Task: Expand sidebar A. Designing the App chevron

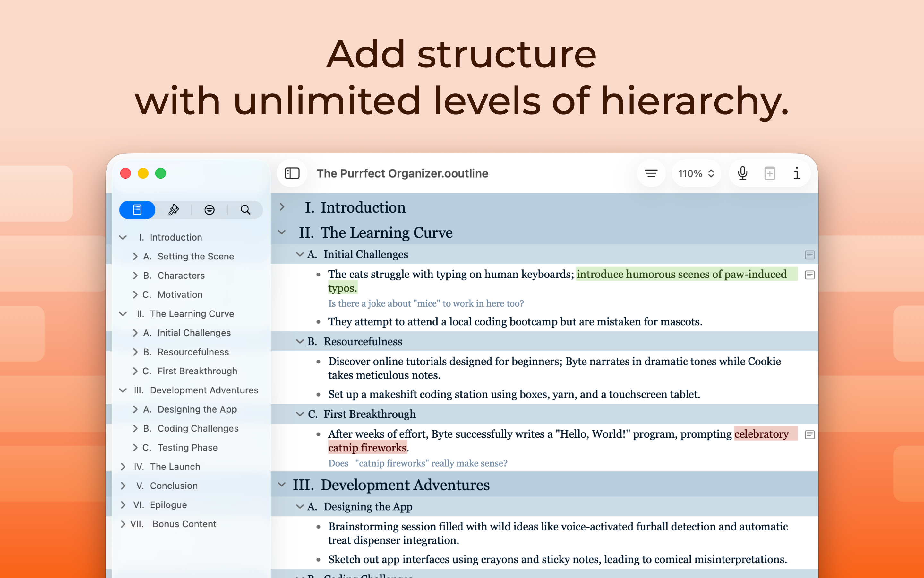Action: pyautogui.click(x=135, y=409)
